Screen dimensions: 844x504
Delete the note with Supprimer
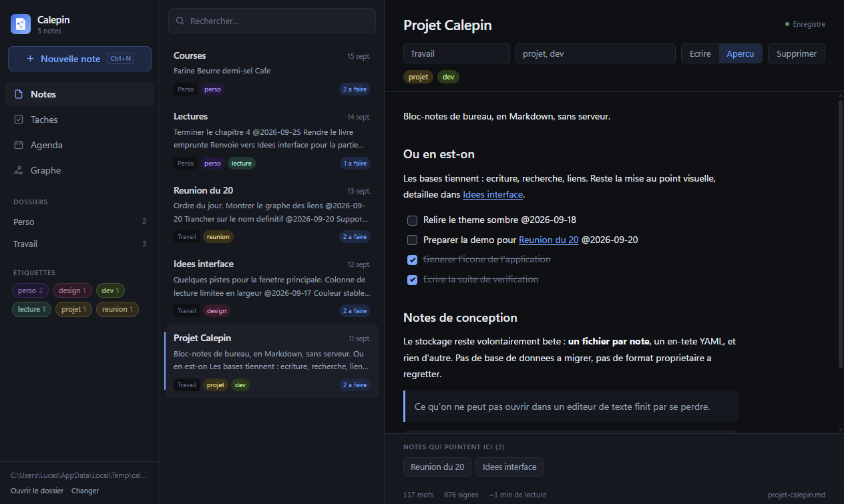[x=796, y=53]
